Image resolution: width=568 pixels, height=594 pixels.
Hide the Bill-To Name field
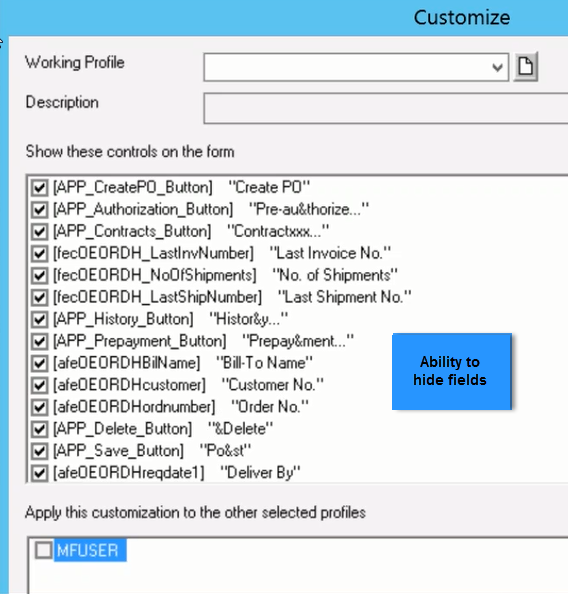(x=40, y=363)
